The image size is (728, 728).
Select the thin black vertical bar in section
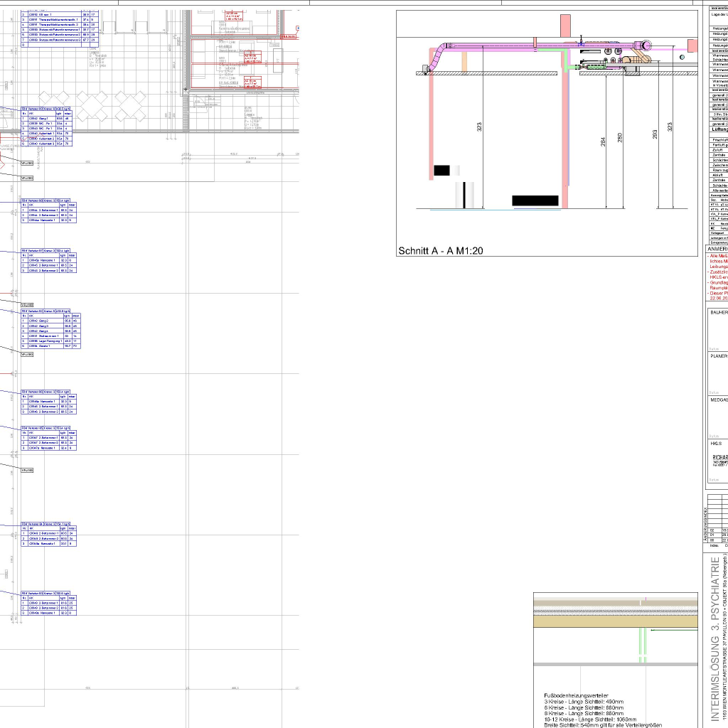coord(466,195)
